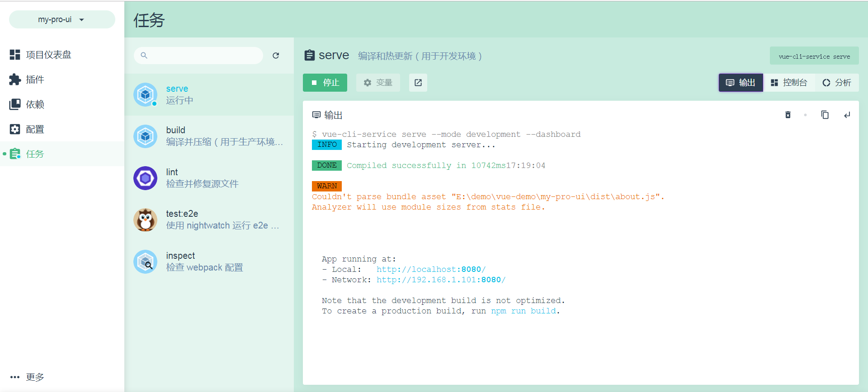Switch to the 输出 output tab
868x392 pixels.
(x=741, y=83)
